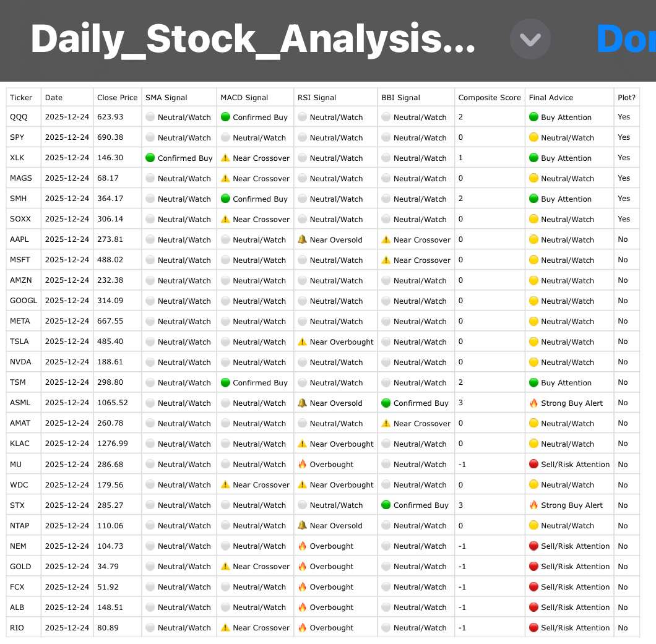Click the yellow circle in SPY Final Advice
The height and width of the screenshot is (644, 656).
coord(533,137)
